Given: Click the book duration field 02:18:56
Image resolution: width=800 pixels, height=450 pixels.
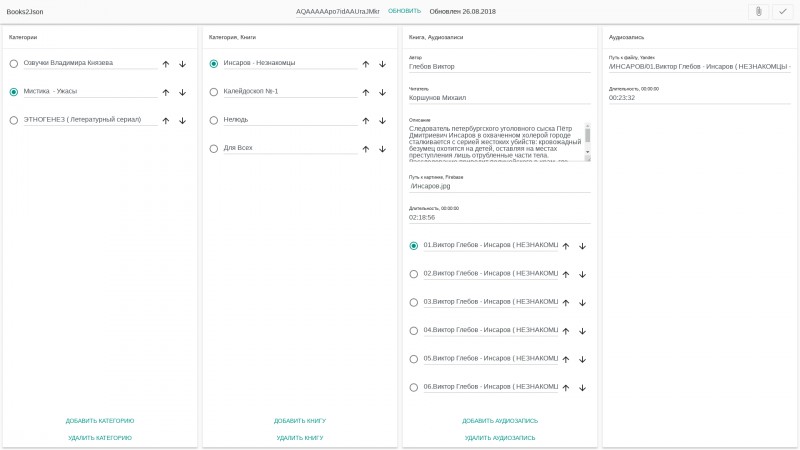Looking at the screenshot, I should click(x=500, y=217).
